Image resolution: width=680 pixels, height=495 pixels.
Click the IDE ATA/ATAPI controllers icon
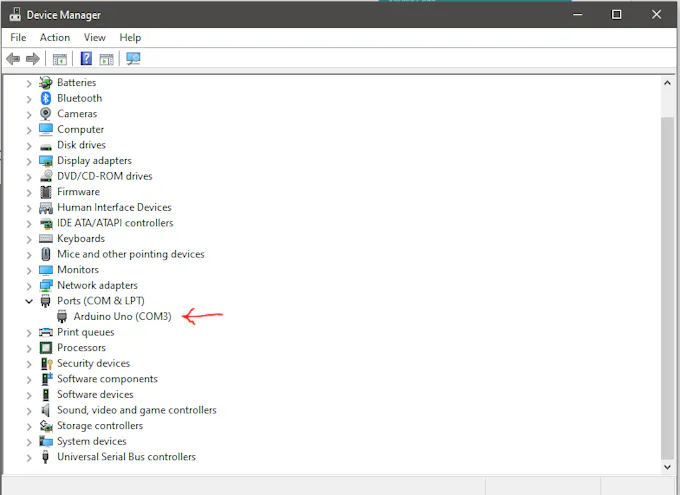[x=46, y=223]
